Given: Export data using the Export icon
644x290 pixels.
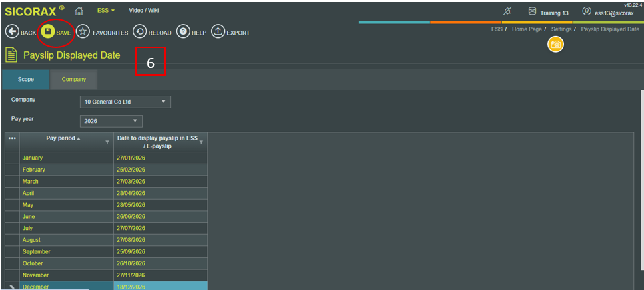Looking at the screenshot, I should click(218, 32).
